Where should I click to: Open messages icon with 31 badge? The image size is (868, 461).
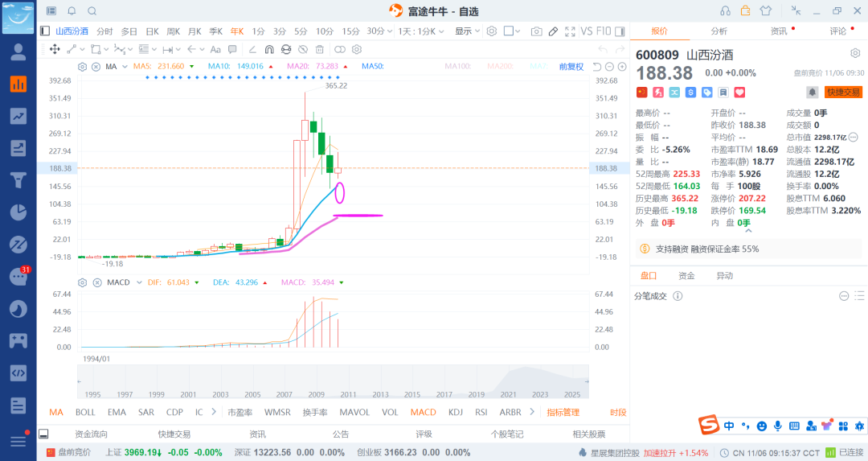tap(18, 277)
